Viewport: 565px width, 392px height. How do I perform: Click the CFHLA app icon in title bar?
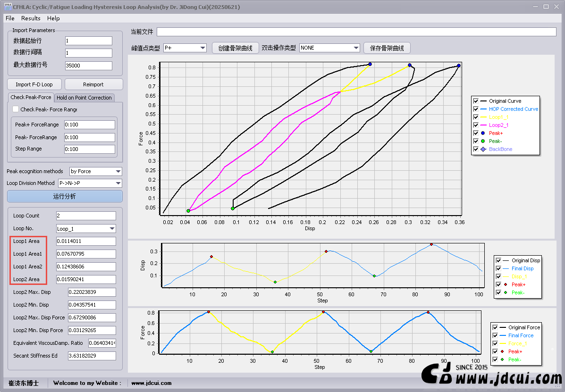pyautogui.click(x=7, y=7)
